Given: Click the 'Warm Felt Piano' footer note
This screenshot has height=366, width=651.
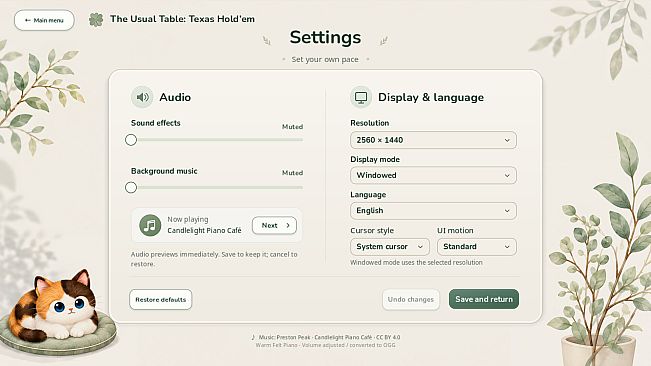Looking at the screenshot, I should [x=326, y=345].
